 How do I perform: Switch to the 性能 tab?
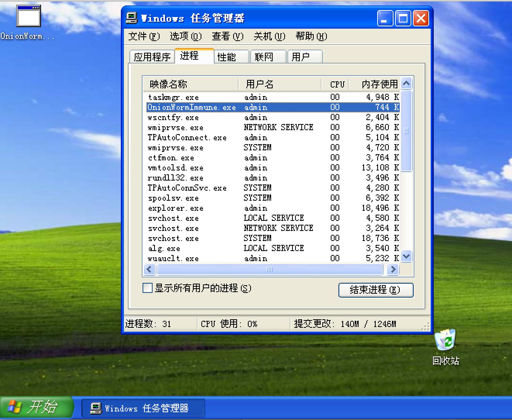(232, 57)
